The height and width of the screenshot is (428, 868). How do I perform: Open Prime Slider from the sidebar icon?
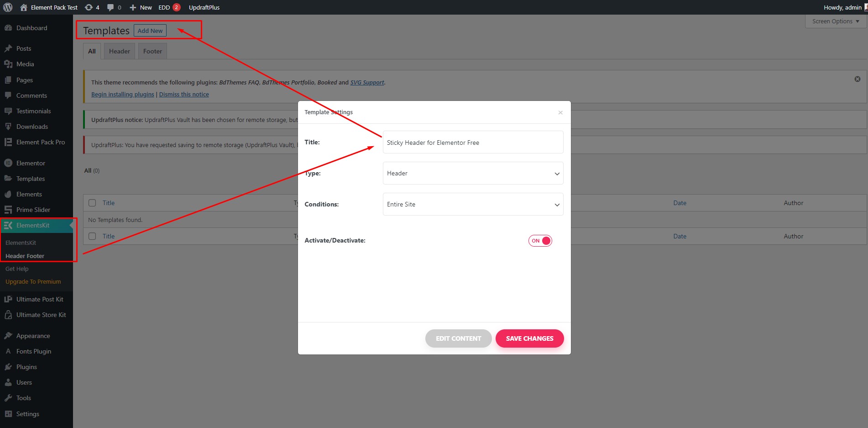(8, 210)
